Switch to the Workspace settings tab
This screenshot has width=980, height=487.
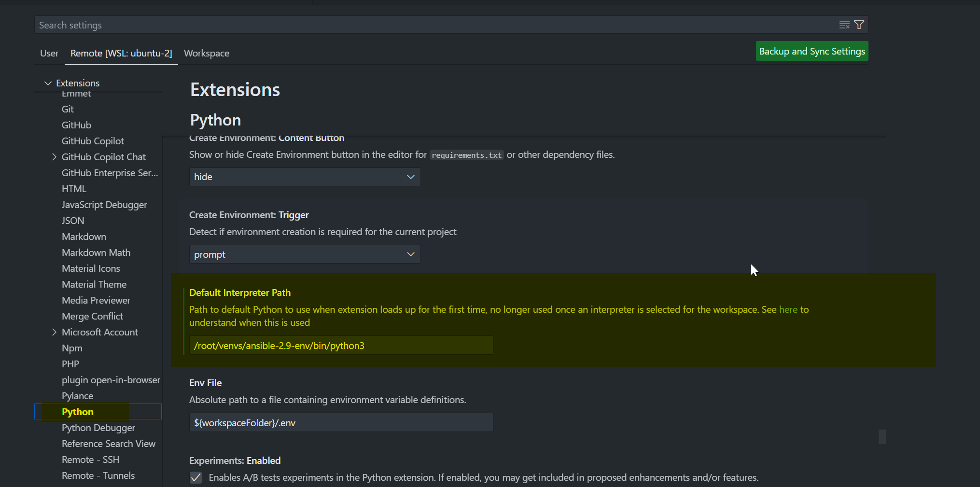207,53
